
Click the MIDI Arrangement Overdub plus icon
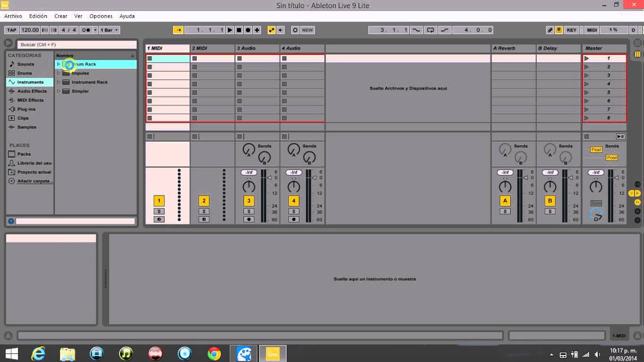pyautogui.click(x=257, y=30)
